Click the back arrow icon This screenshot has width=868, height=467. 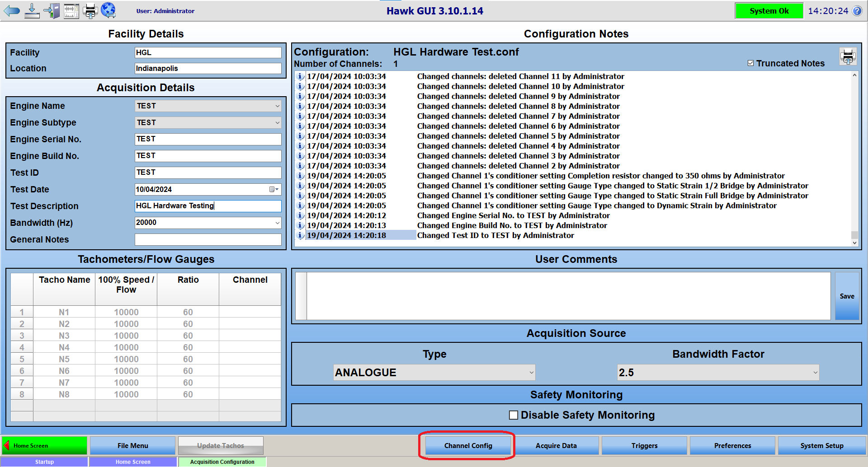pos(12,11)
